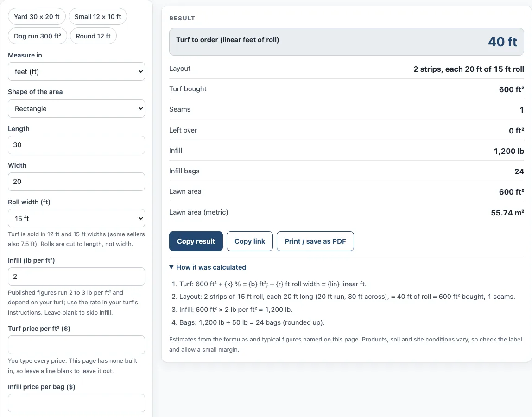Collapse the How it was calculated section
Viewport: 532px width, 417px height.
pyautogui.click(x=208, y=267)
